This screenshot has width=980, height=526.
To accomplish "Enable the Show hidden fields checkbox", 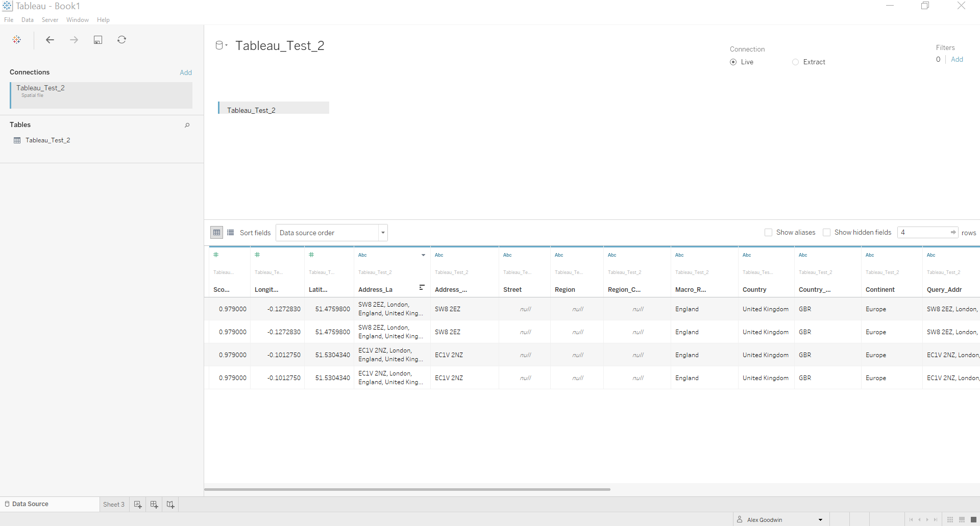I will (x=826, y=233).
